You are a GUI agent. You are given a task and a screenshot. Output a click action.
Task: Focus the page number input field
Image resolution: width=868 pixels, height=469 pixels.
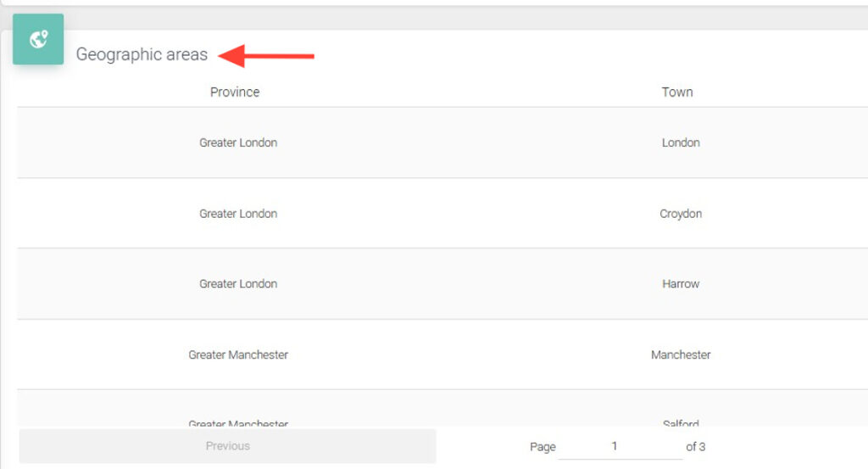point(620,446)
